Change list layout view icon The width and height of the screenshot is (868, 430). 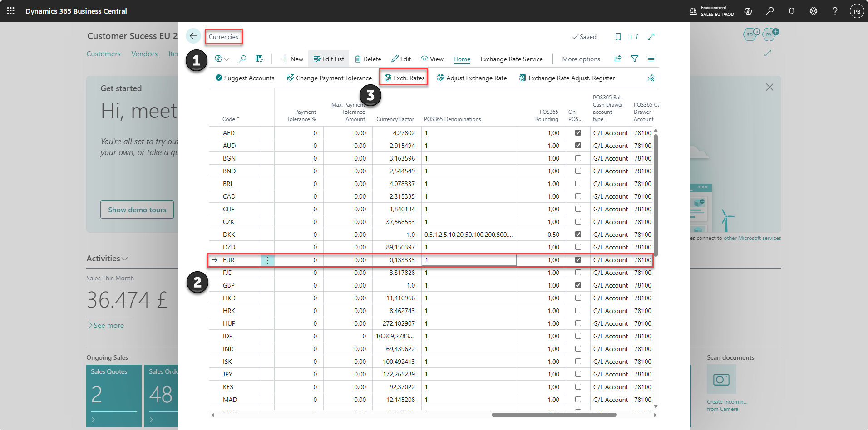point(651,59)
